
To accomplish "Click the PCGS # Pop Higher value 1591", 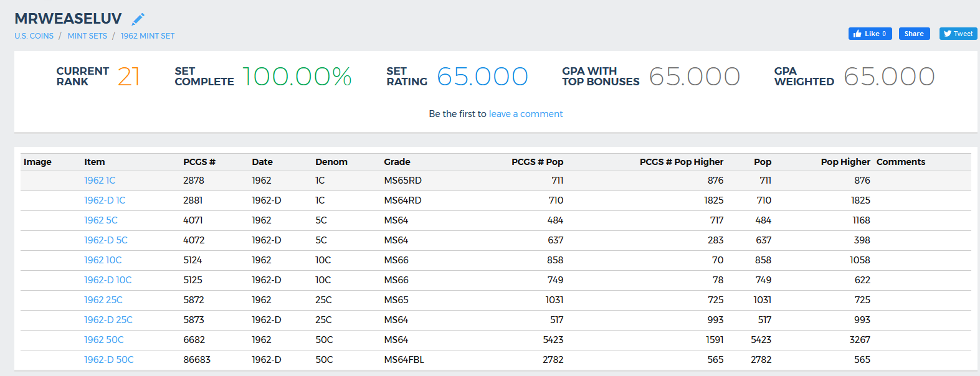I will (715, 340).
